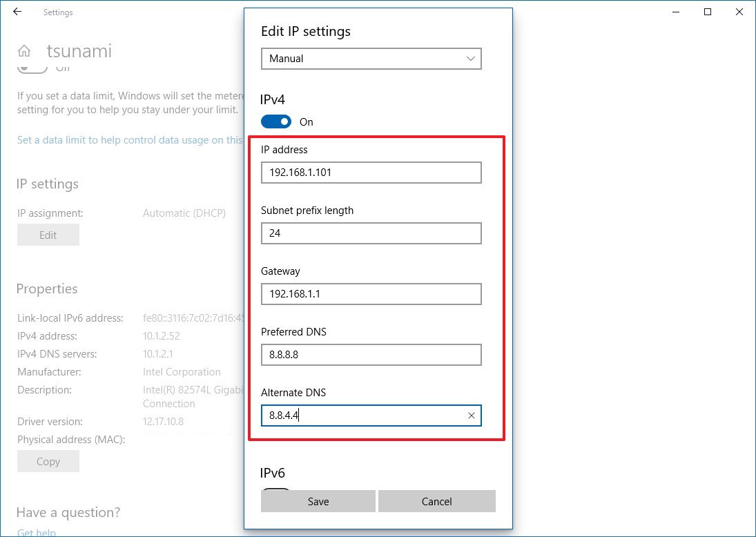Minimize the Settings window
Screen dimensions: 756x537
point(676,12)
